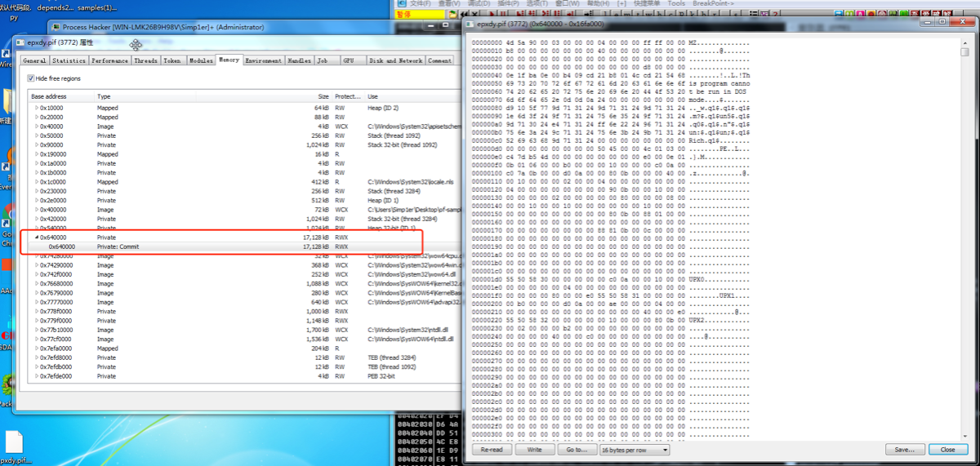Click the Save... button
This screenshot has height=466, width=980.
905,450
